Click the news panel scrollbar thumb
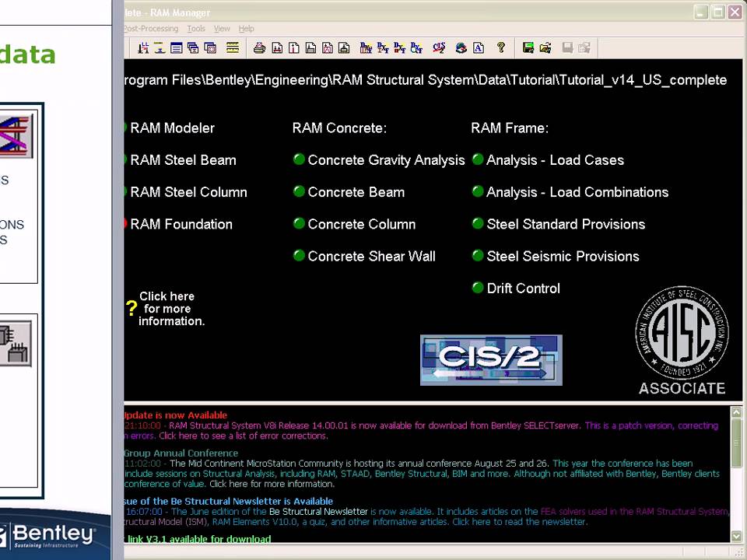Viewport: 747px width, 560px height. click(736, 442)
